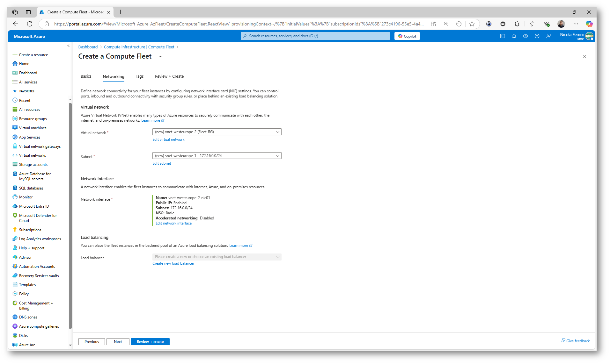Focus the Azure search resources box

(315, 36)
